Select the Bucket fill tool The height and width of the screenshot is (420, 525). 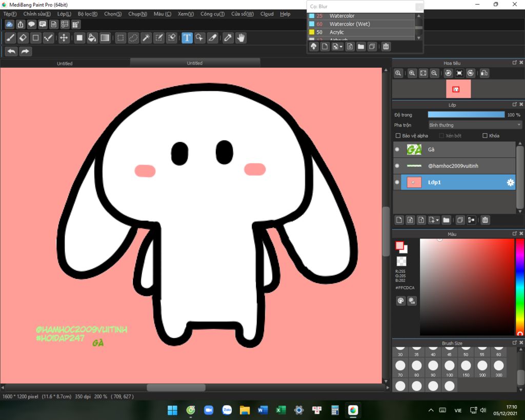point(92,38)
